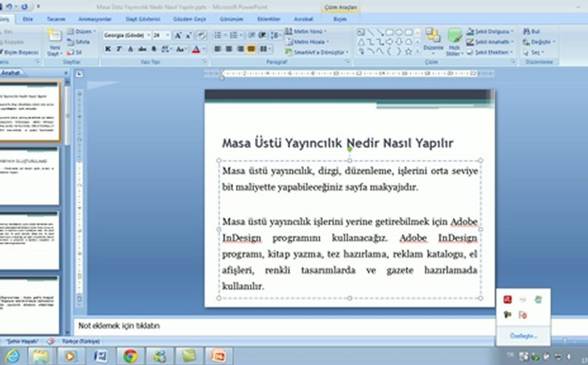Viewport: 588px width, 365px height.
Task: Expand the Şekil Dolgusu shape fill dropdown
Action: pyautogui.click(x=513, y=31)
